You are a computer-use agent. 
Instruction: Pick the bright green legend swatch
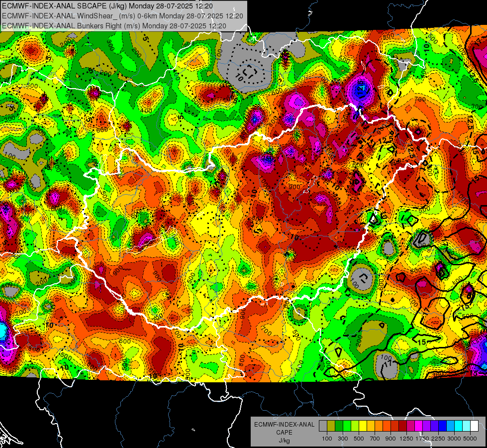pos(347,426)
